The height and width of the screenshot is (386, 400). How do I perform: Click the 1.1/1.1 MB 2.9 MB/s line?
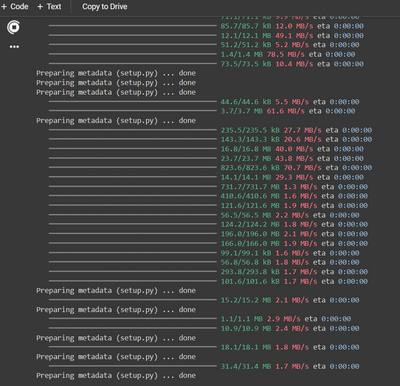[x=286, y=319]
